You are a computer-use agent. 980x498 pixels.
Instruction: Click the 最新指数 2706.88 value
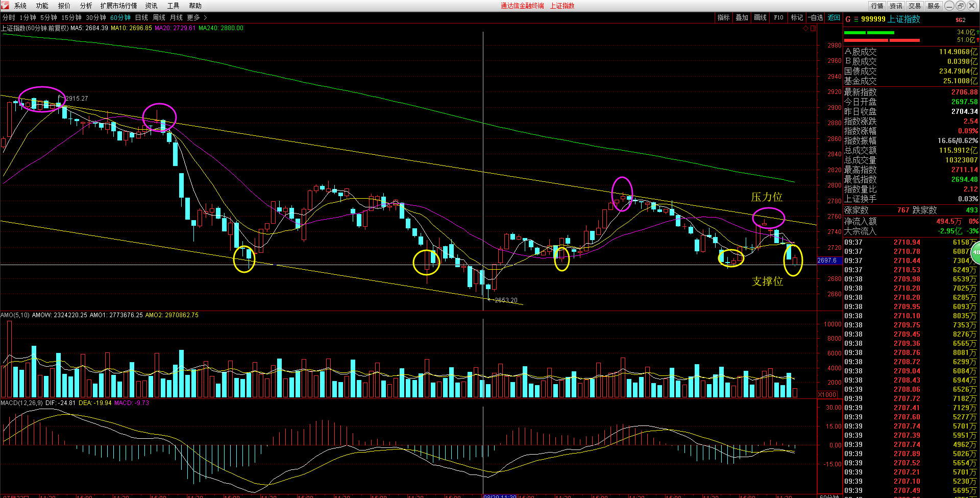click(x=965, y=92)
